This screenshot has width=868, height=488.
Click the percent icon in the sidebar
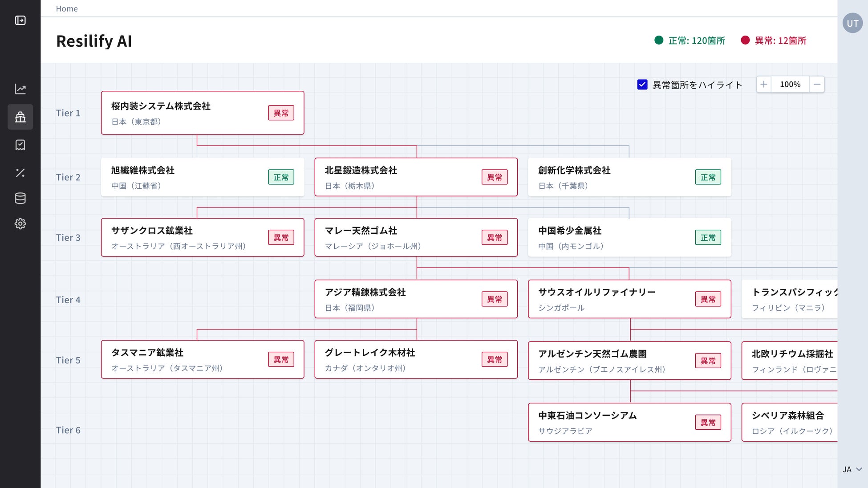[20, 173]
